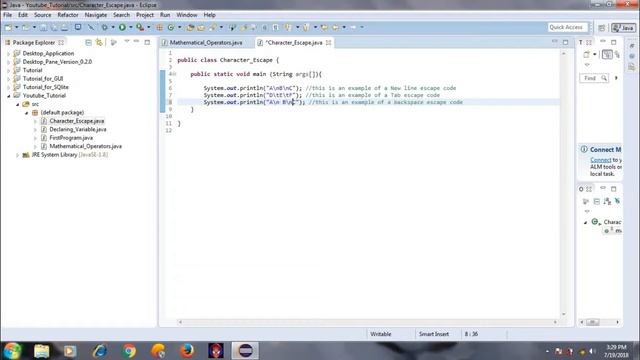Click the Debug bug icon in toolbar

point(104,27)
